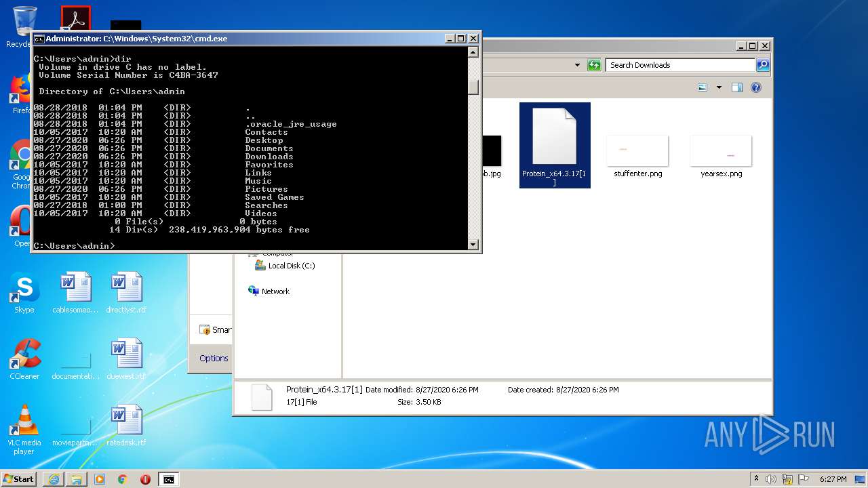Screen dimensions: 868x488
Task: Click the volume tray icon
Action: [x=771, y=479]
